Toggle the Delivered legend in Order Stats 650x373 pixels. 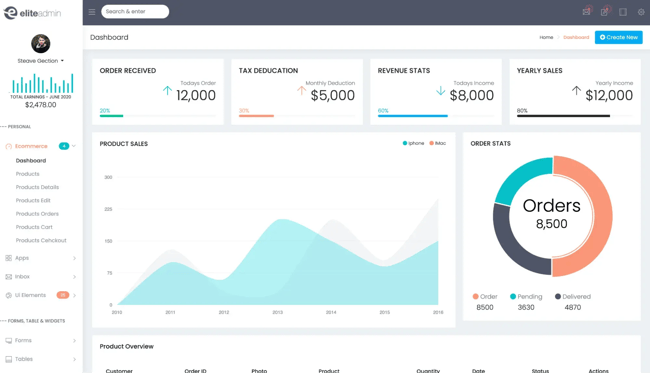coord(572,296)
